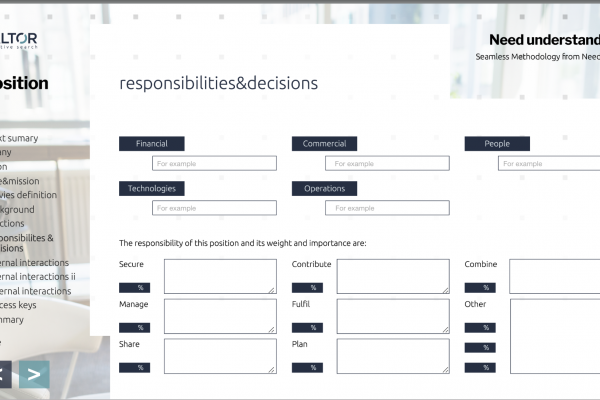
Task: Click the resize handle of the Fulfil text box
Action: pyautogui.click(x=445, y=329)
